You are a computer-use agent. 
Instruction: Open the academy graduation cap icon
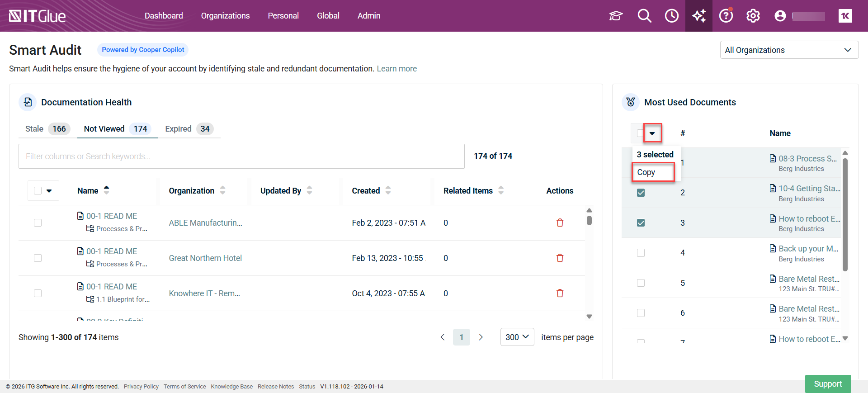click(x=616, y=16)
